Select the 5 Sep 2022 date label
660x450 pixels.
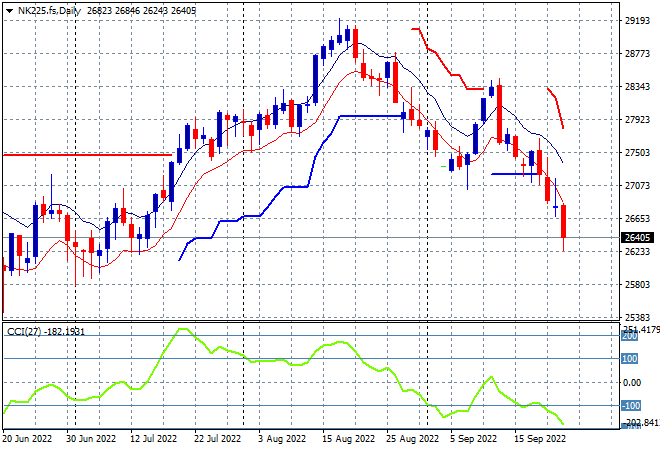474,439
